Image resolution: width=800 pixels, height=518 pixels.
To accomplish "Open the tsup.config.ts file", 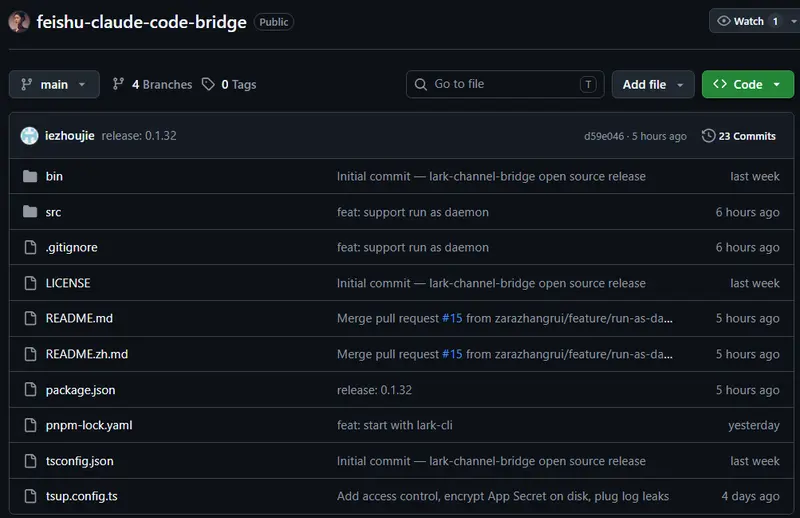I will (x=82, y=496).
